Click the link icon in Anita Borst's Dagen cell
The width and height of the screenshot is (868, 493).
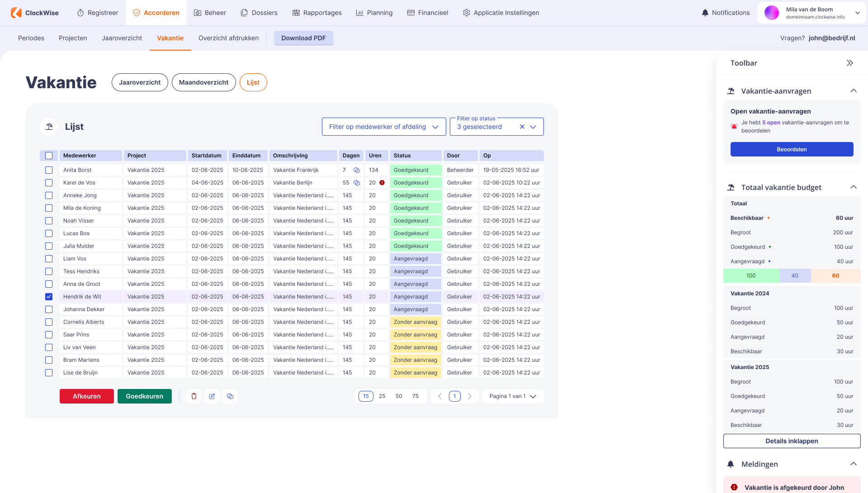tap(357, 170)
